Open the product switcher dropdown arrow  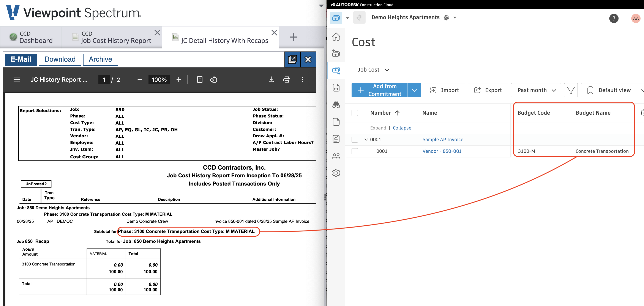[347, 18]
